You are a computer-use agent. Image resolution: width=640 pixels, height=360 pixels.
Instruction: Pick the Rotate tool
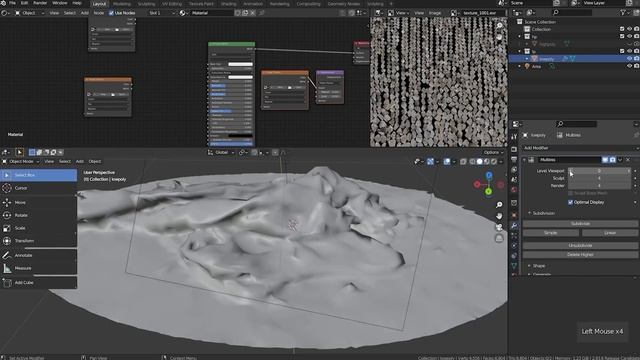[x=38, y=215]
